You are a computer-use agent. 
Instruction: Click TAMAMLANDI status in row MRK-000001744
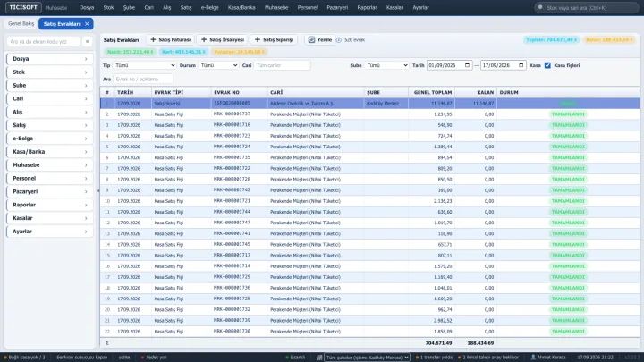tap(568, 212)
